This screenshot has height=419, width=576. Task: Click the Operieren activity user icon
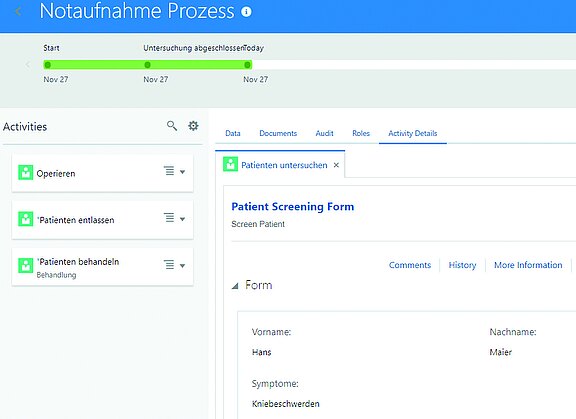coord(26,172)
